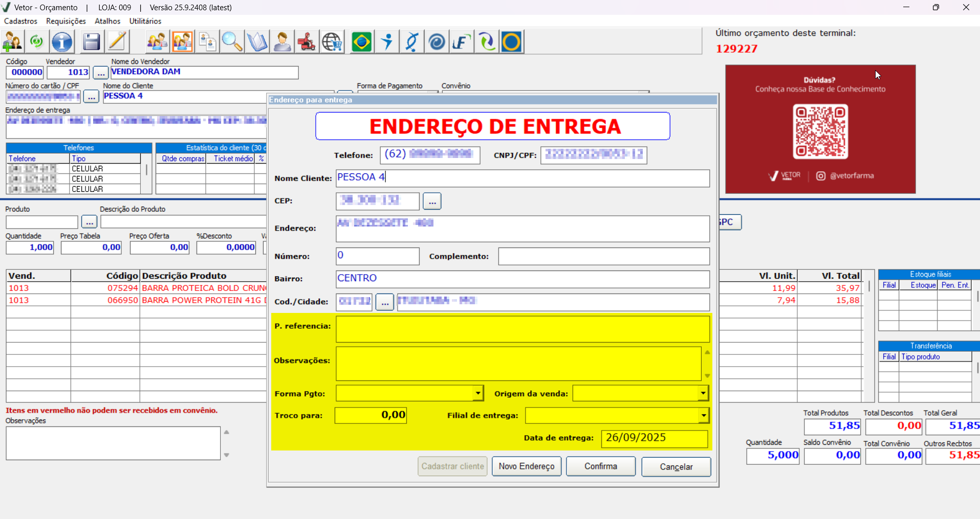Viewport: 980px width, 519px height.
Task: Open the Utilitários menu
Action: pyautogui.click(x=145, y=21)
